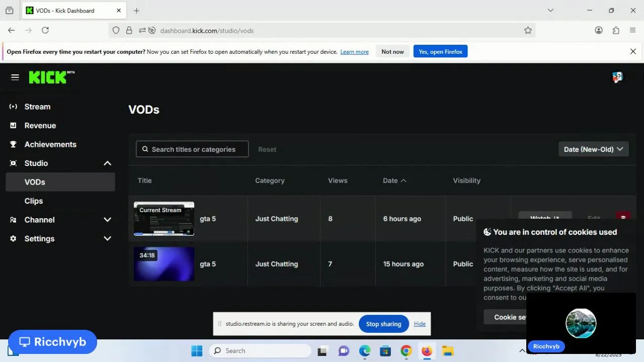Screen dimensions: 644x362
Task: Click the Not now button
Action: (392, 52)
